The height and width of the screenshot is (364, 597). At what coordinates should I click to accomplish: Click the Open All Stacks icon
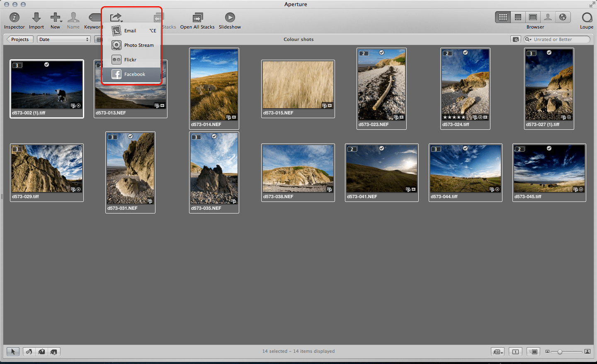point(197,17)
